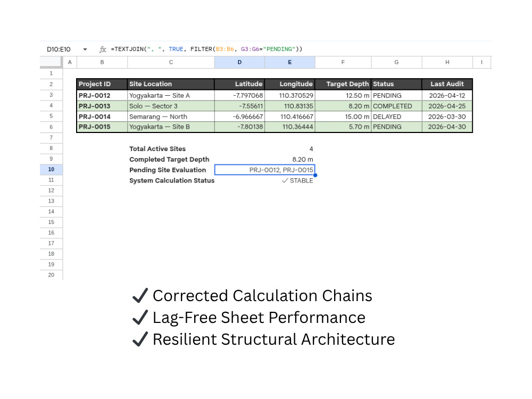This screenshot has height=399, width=532.
Task: Select the Solo — Sector 3 cell
Action: coord(171,106)
